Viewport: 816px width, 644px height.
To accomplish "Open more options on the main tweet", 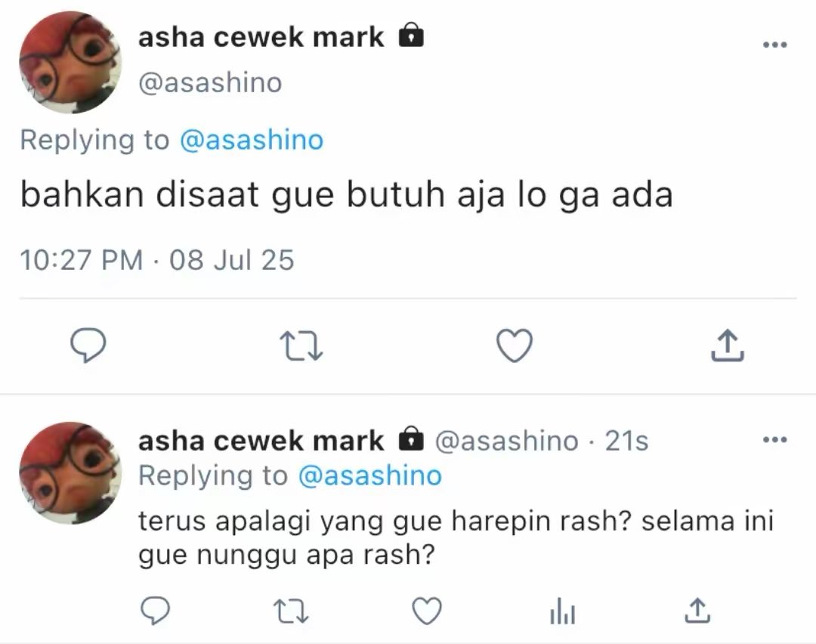I will (775, 45).
